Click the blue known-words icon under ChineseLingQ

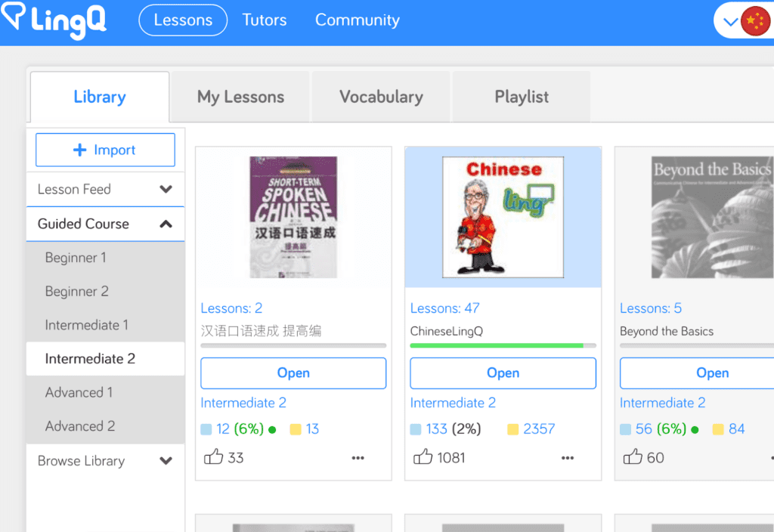[416, 428]
